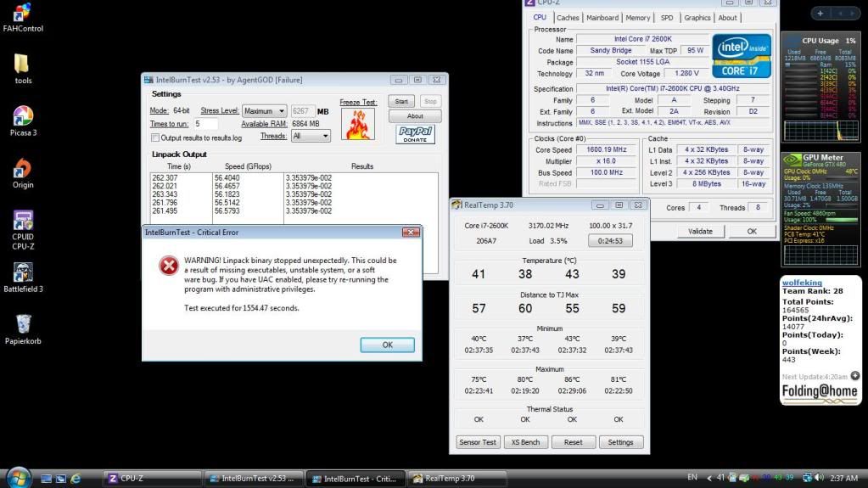This screenshot has height=488, width=868.
Task: Click the network tray icon
Action: 808,478
